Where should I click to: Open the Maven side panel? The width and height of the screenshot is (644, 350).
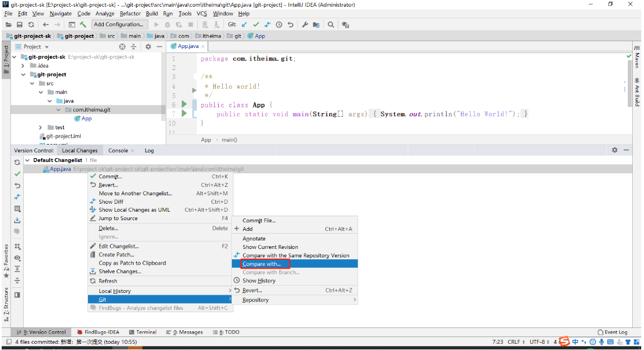[637, 57]
